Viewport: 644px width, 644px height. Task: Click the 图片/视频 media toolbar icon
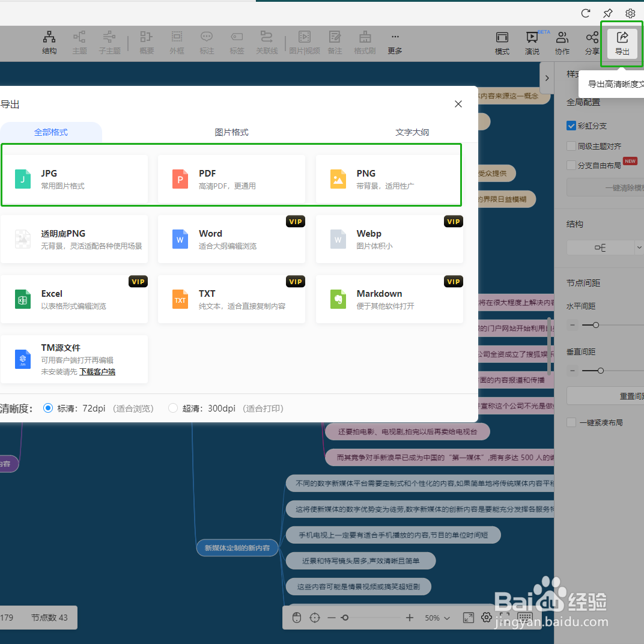click(305, 43)
